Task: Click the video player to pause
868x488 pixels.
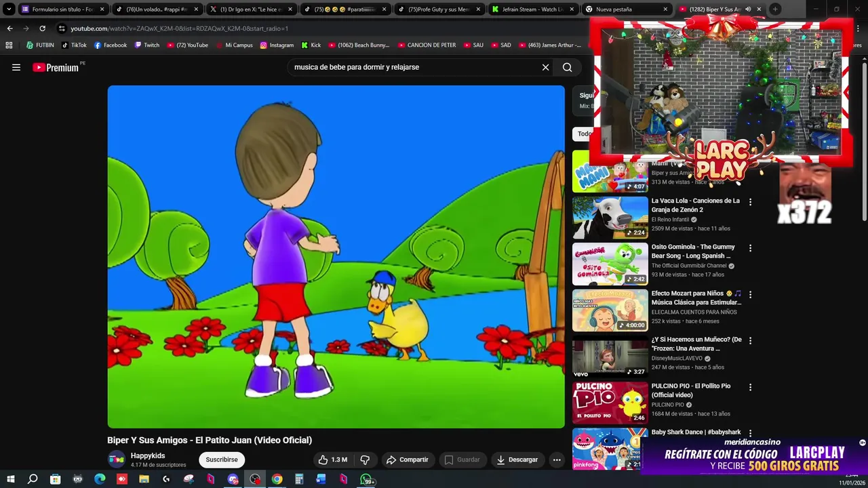Action: coord(336,256)
